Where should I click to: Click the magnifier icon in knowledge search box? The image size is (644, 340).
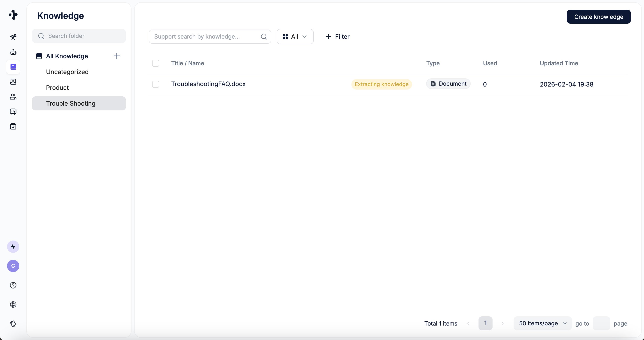pyautogui.click(x=264, y=37)
